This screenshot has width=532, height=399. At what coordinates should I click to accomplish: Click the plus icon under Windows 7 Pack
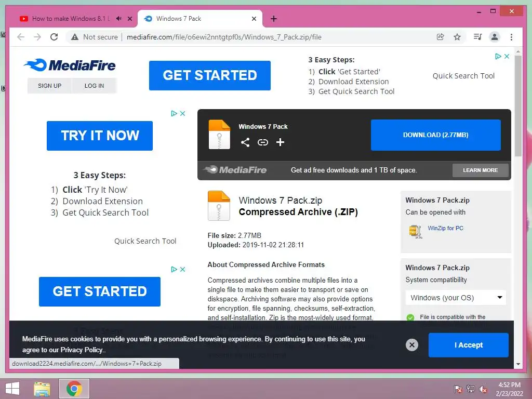pos(280,142)
